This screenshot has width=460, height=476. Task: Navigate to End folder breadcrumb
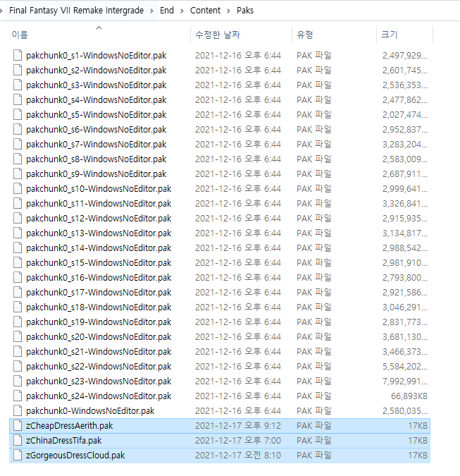point(167,11)
